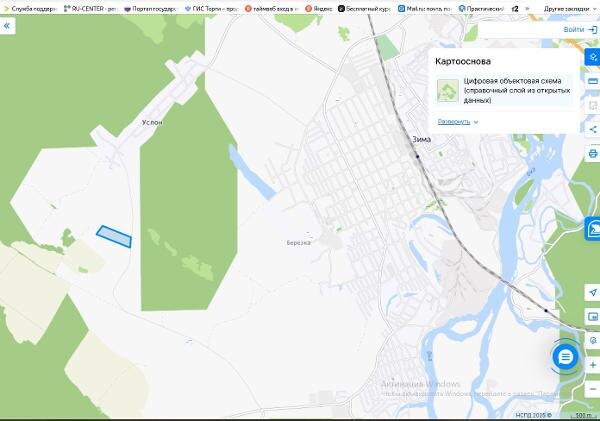
Task: Click the circular target icon above zoom
Action: coord(593,341)
